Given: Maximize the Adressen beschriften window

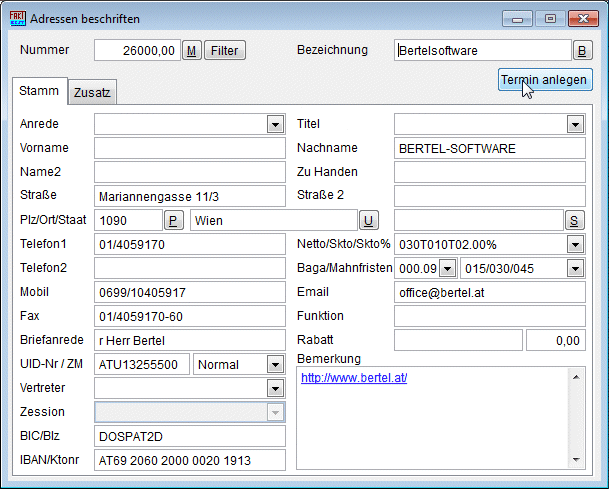Looking at the screenshot, I should [x=550, y=19].
